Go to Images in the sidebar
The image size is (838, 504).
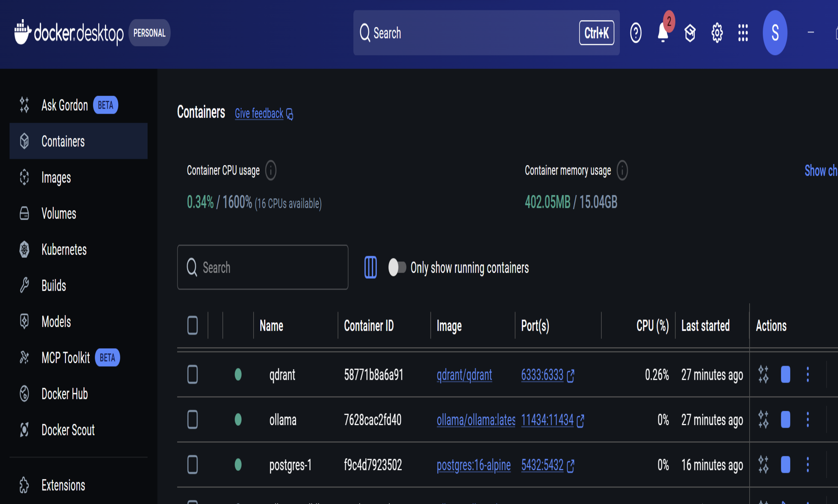(56, 177)
